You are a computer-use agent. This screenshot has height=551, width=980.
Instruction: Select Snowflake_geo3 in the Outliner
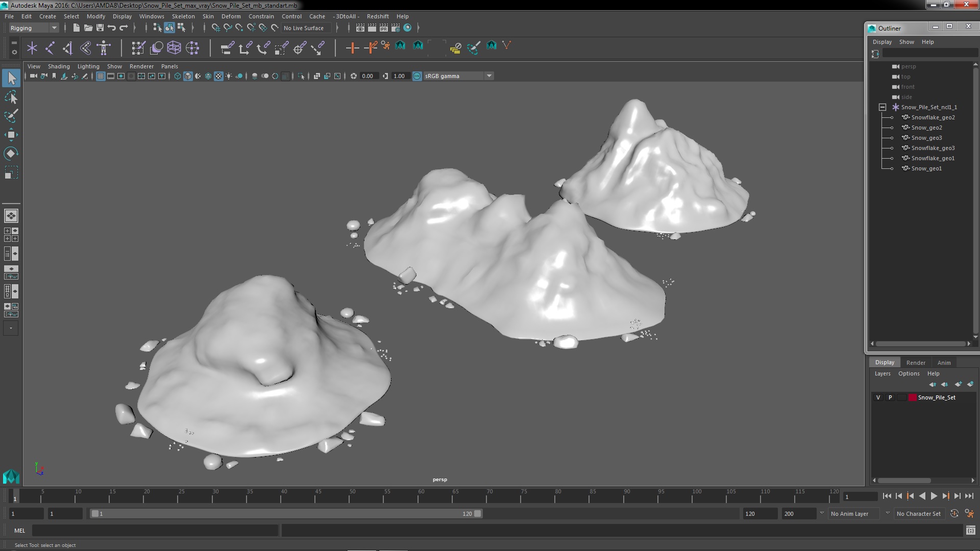pos(933,148)
